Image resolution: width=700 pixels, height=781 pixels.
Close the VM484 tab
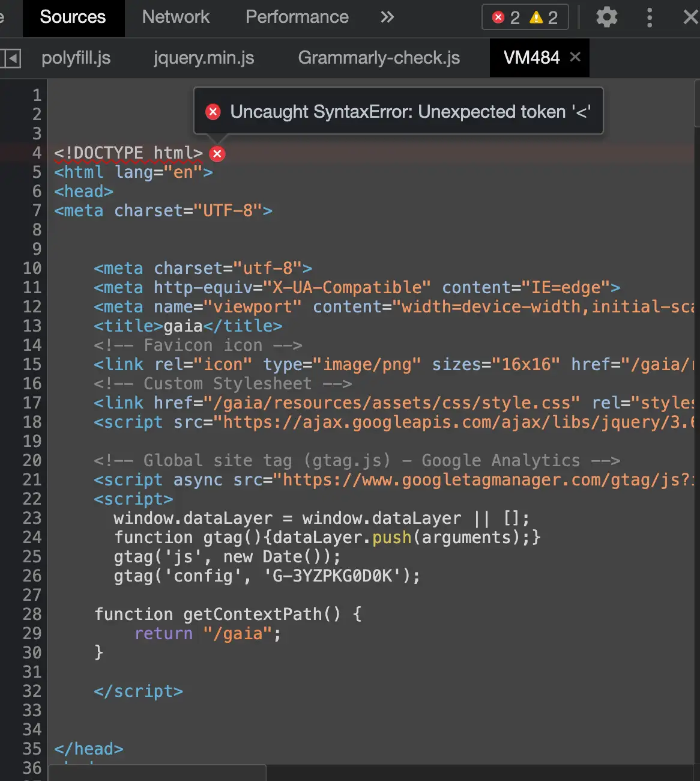coord(575,57)
